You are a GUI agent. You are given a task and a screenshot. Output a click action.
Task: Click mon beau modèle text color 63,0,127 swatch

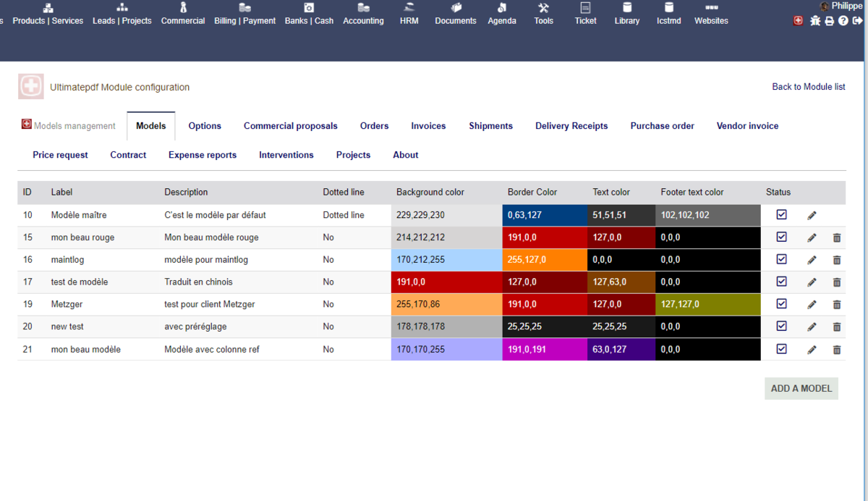click(x=621, y=349)
